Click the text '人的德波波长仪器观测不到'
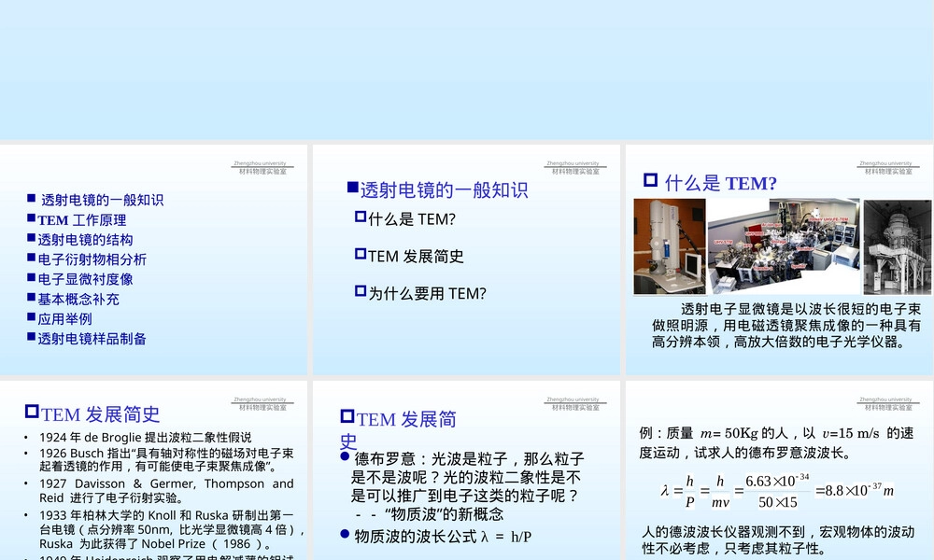The image size is (934, 560). pos(723,531)
